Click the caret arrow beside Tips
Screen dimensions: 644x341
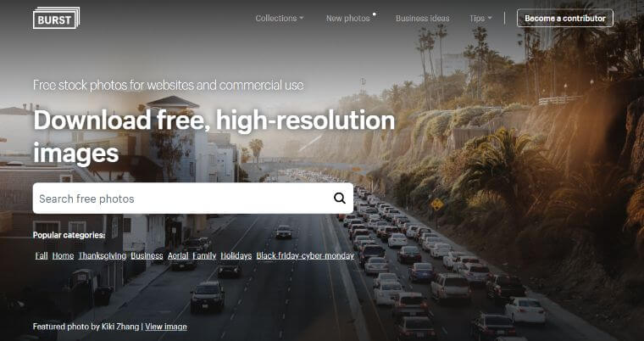490,18
